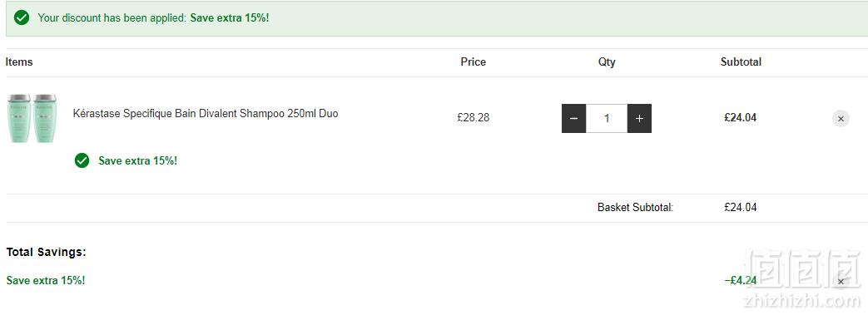
Task: Remove the applied 15% discount in Total Savings
Action: pyautogui.click(x=841, y=281)
